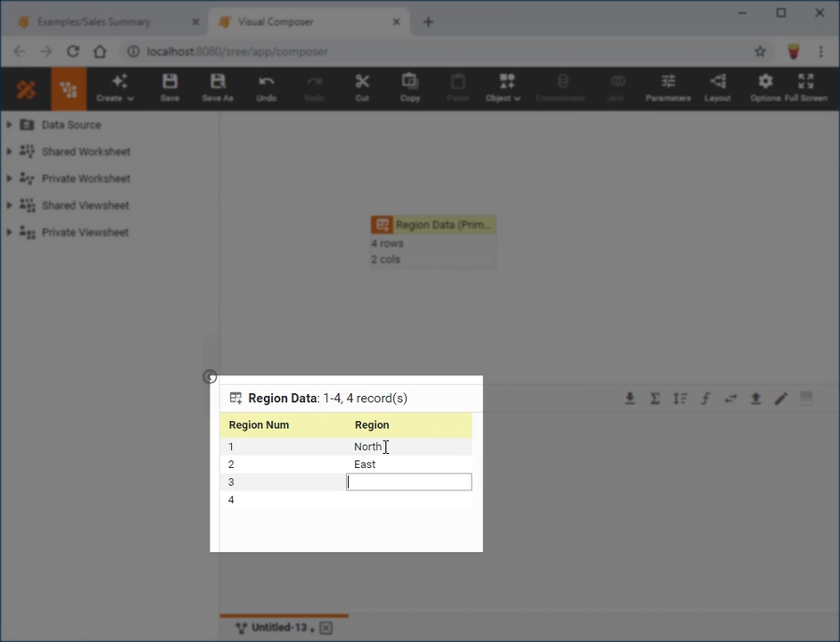840x642 pixels.
Task: Switch to Examples/Sales Summary browser tab
Action: tap(94, 22)
